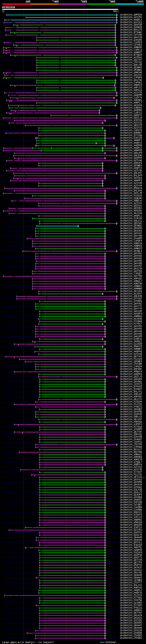Click the cyan alignment bar of UniRef100_Q9FEK6
The image size is (146, 644).
pos(62,15)
